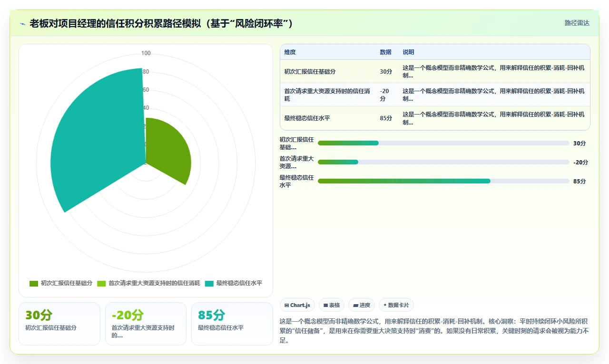Click the 说明 table column header

click(408, 52)
